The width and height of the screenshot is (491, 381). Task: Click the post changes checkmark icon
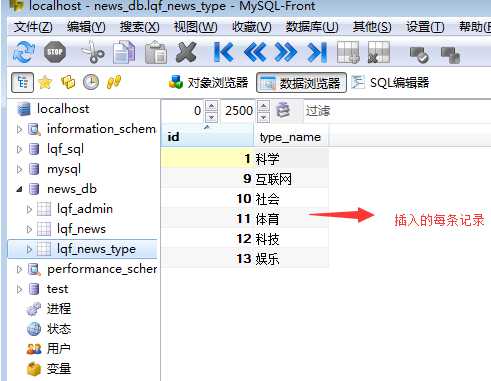click(419, 55)
